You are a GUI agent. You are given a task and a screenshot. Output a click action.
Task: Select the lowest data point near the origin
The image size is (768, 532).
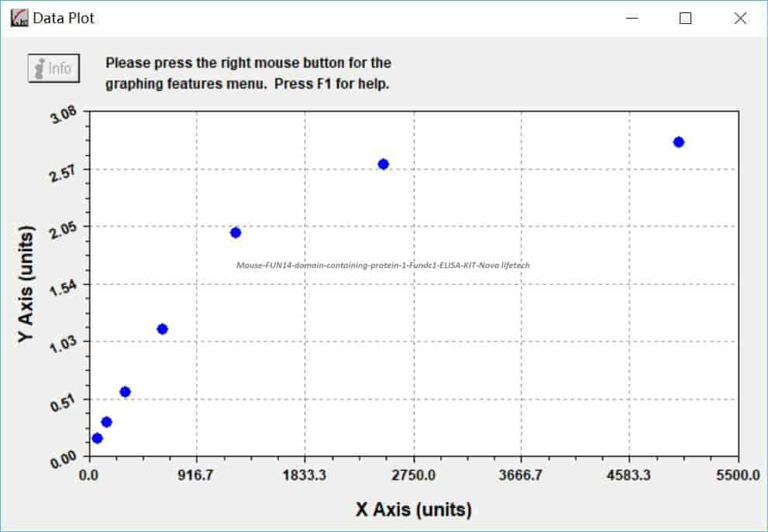tap(97, 438)
